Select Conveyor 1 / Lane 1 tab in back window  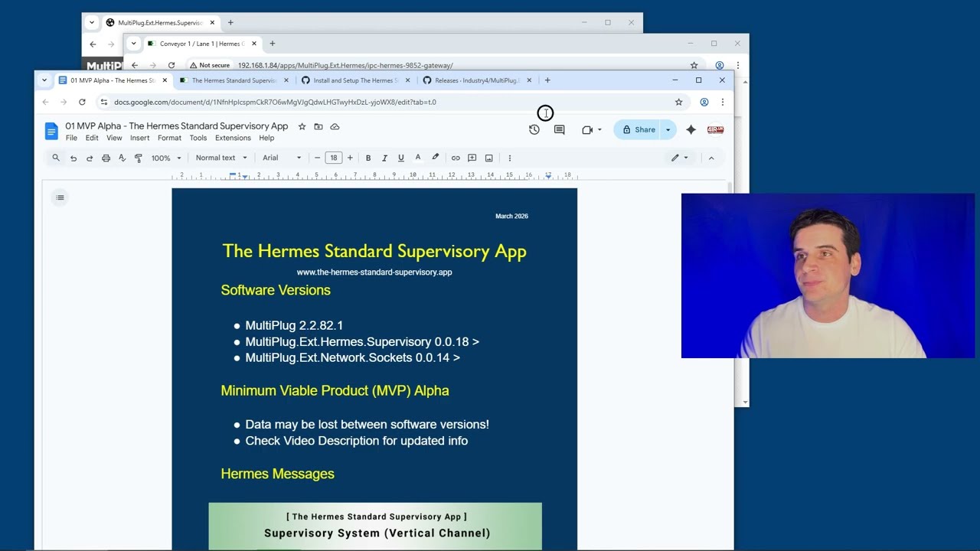pyautogui.click(x=201, y=44)
